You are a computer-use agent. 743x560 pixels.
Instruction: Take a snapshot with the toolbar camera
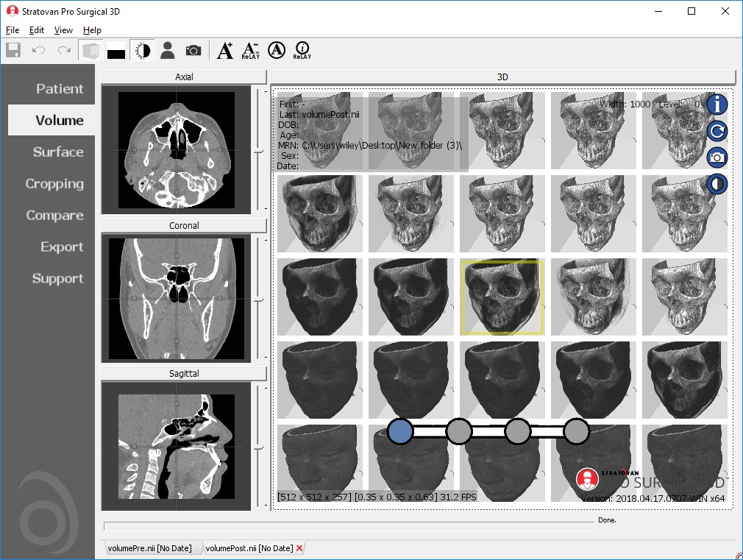coord(193,50)
